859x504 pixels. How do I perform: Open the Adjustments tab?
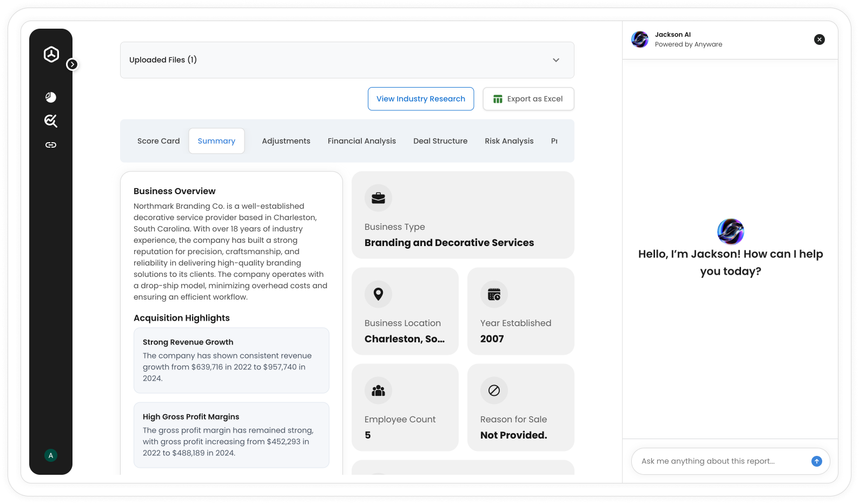tap(286, 141)
